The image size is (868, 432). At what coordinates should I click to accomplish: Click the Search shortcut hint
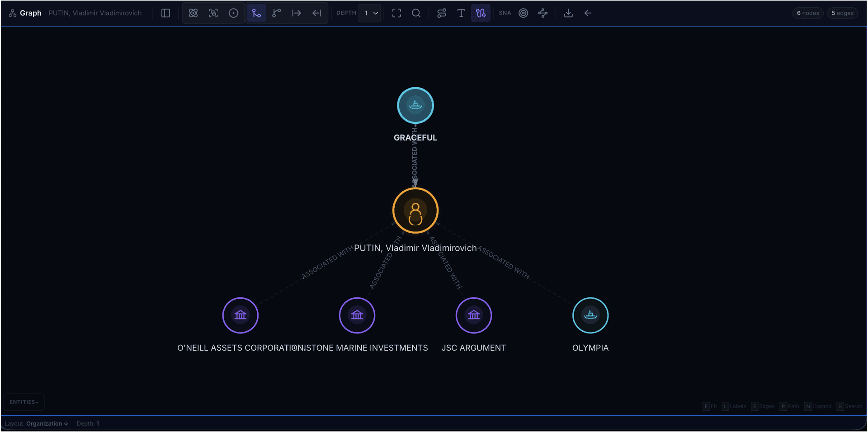(849, 406)
